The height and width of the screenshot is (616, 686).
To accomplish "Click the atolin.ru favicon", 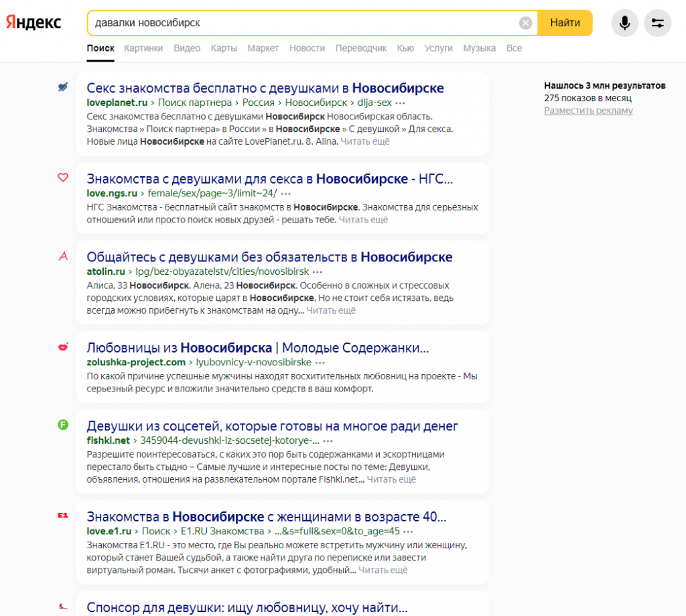I will click(x=63, y=256).
